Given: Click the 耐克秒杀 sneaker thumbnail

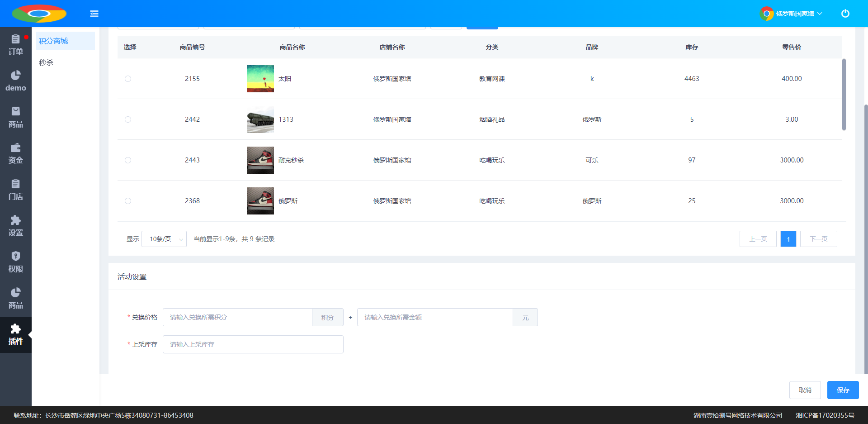Looking at the screenshot, I should (260, 160).
